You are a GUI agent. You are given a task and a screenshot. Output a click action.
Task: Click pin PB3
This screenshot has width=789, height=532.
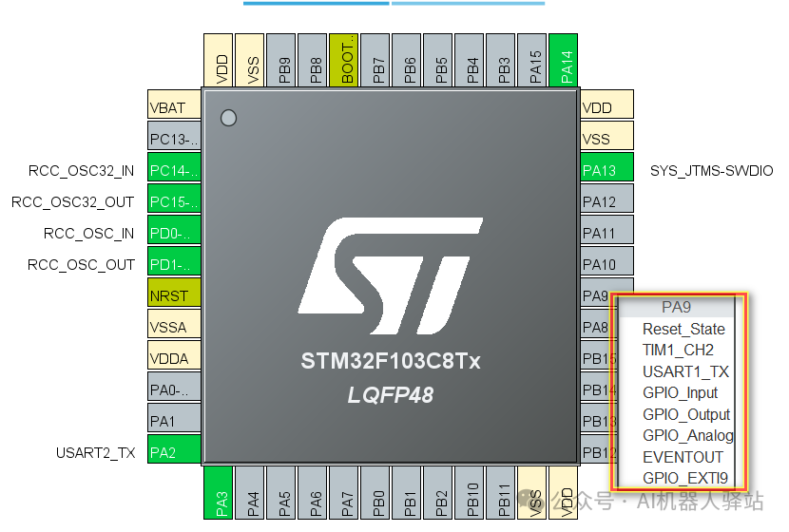pyautogui.click(x=501, y=61)
